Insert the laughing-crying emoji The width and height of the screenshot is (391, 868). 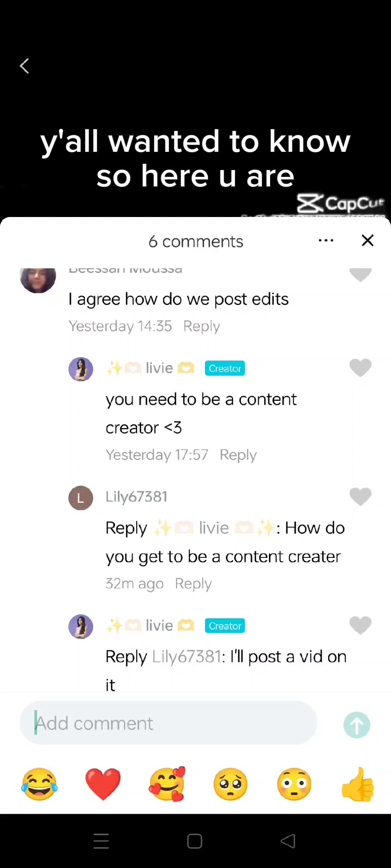[x=39, y=784]
